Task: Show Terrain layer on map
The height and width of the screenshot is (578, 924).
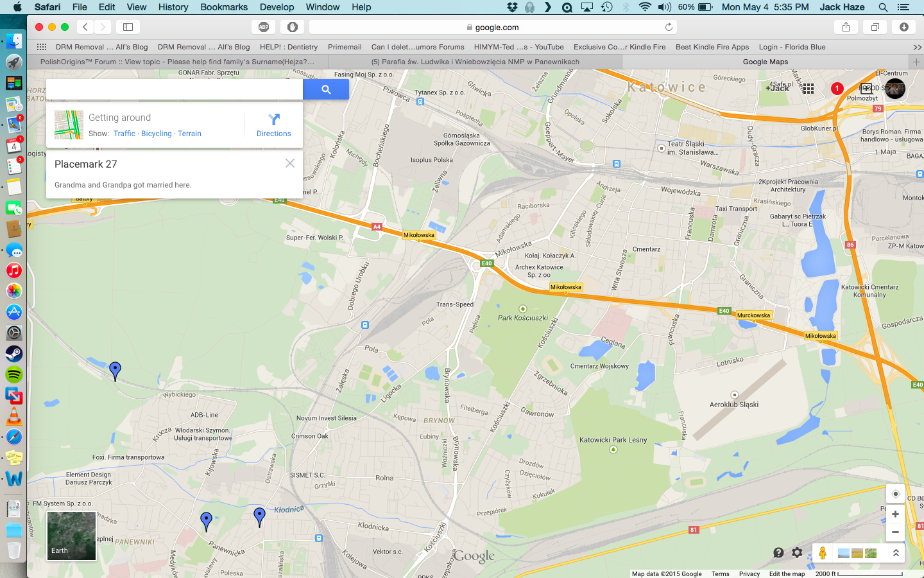Action: pos(189,134)
